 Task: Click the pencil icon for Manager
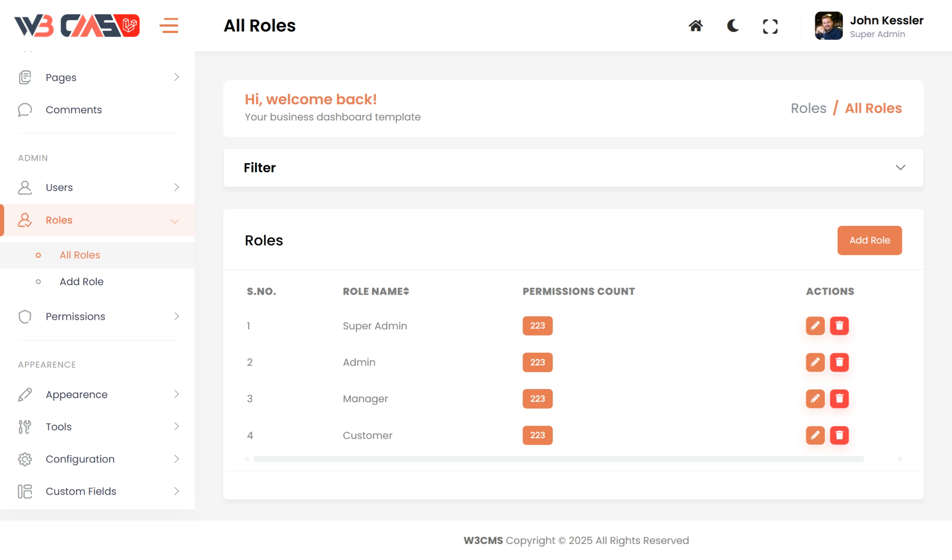pyautogui.click(x=815, y=398)
